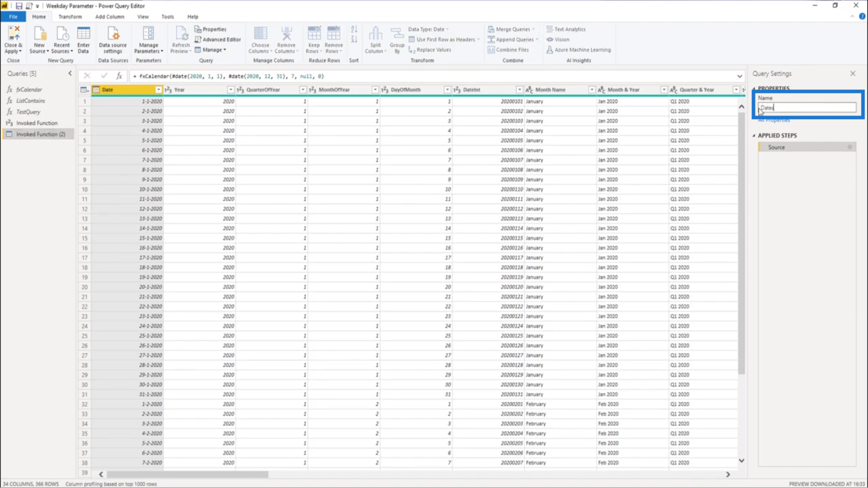This screenshot has height=488, width=868.
Task: Click inside the formula bar text
Action: [x=228, y=76]
